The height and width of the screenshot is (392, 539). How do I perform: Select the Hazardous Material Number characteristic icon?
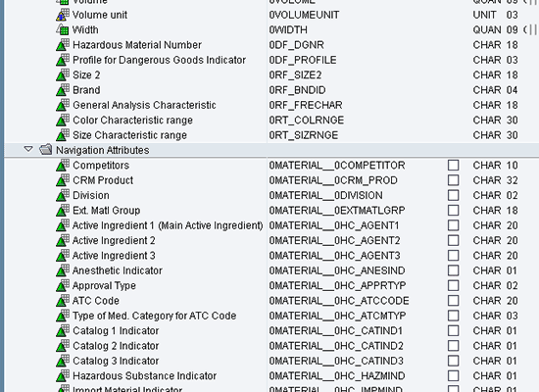[x=63, y=45]
